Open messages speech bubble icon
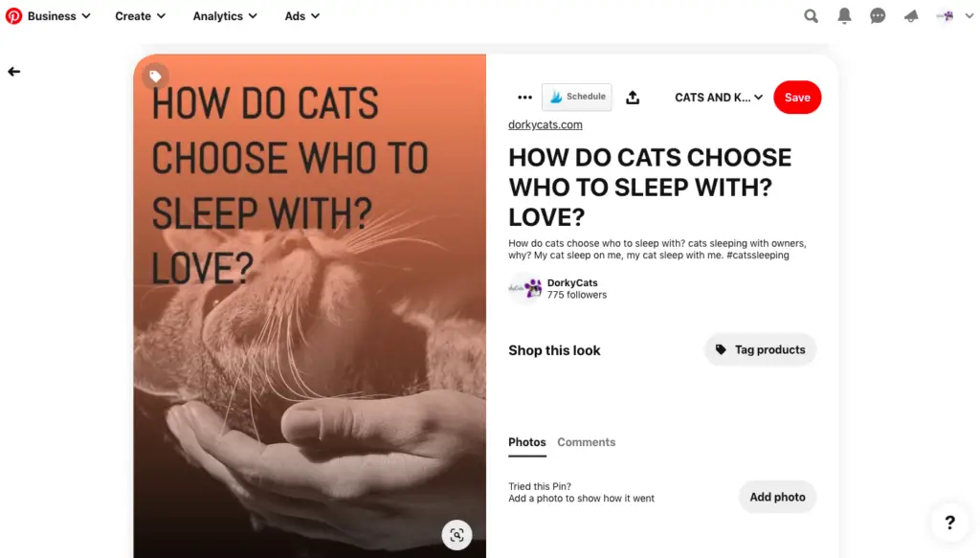Viewport: 980px width, 558px height. 878,16
